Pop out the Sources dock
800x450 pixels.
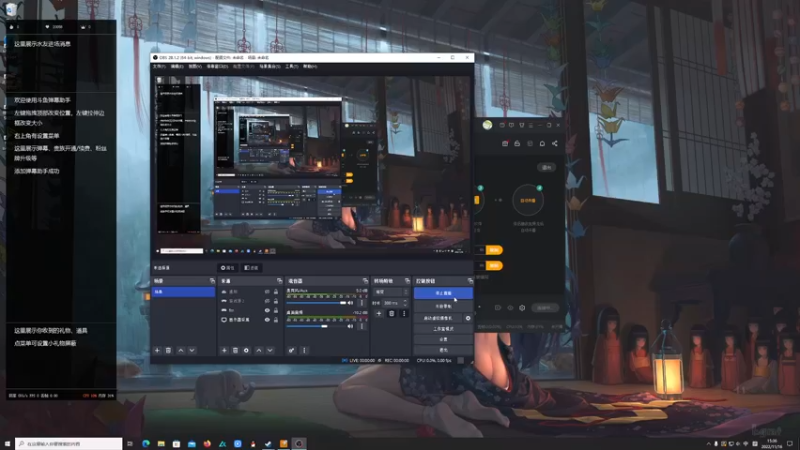[x=279, y=281]
